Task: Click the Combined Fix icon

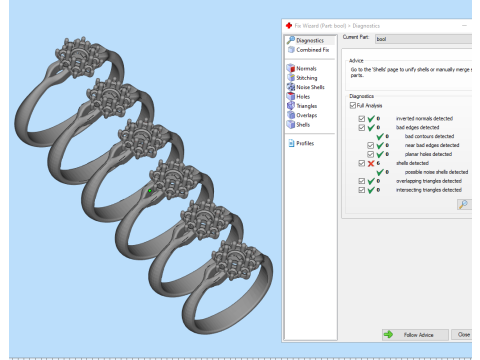Action: pyautogui.click(x=291, y=50)
